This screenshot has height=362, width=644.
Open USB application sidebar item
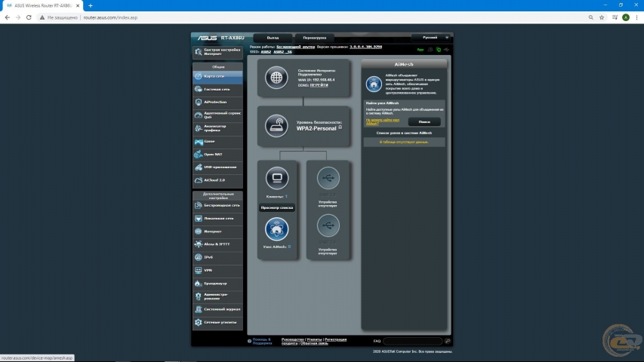click(x=217, y=167)
